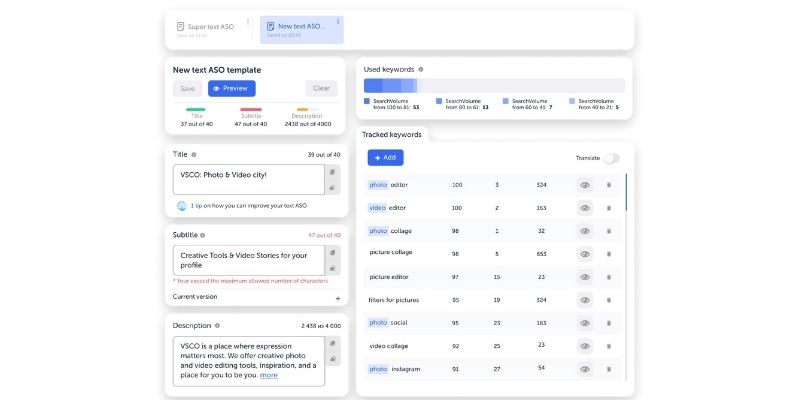Screen dimensions: 800x400
Task: Toggle visibility eye for 'filters for pictures'
Action: (x=585, y=300)
